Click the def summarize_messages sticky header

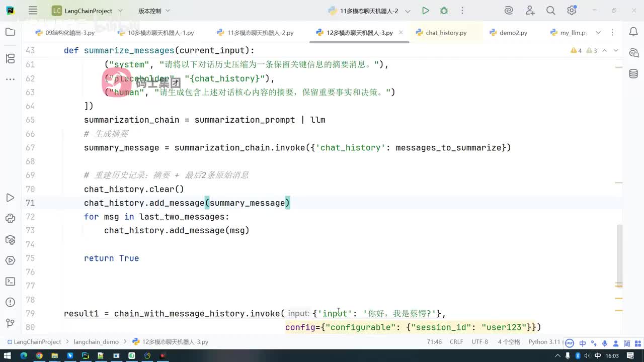click(159, 51)
